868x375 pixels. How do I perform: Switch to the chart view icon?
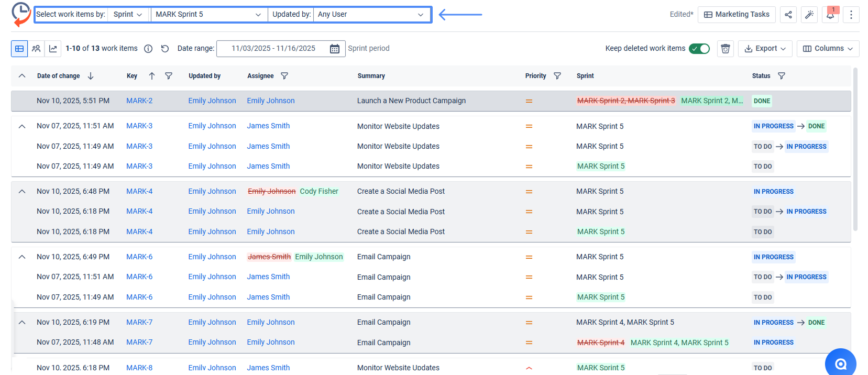point(53,49)
